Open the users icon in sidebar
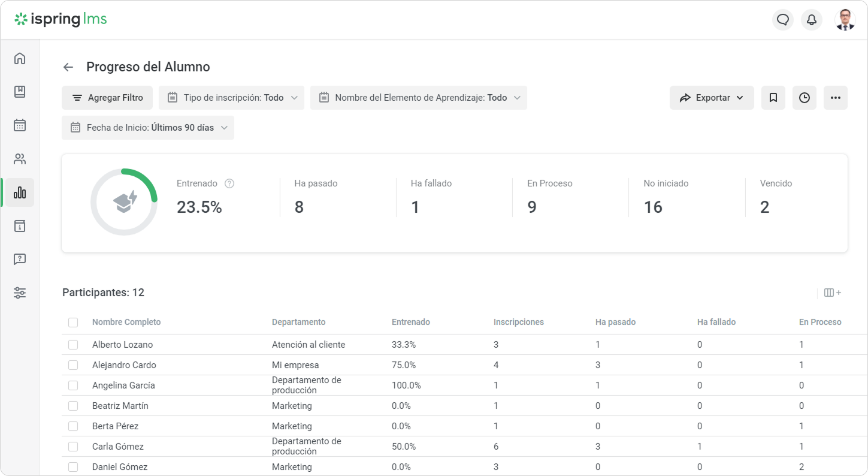Viewport: 868px width, 476px height. coord(20,159)
